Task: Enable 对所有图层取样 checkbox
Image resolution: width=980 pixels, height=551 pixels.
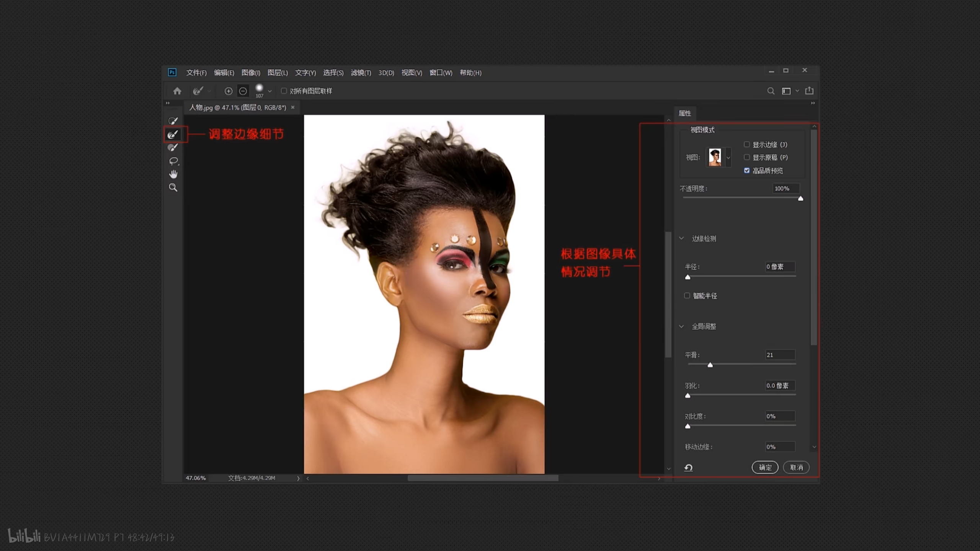Action: [x=284, y=91]
